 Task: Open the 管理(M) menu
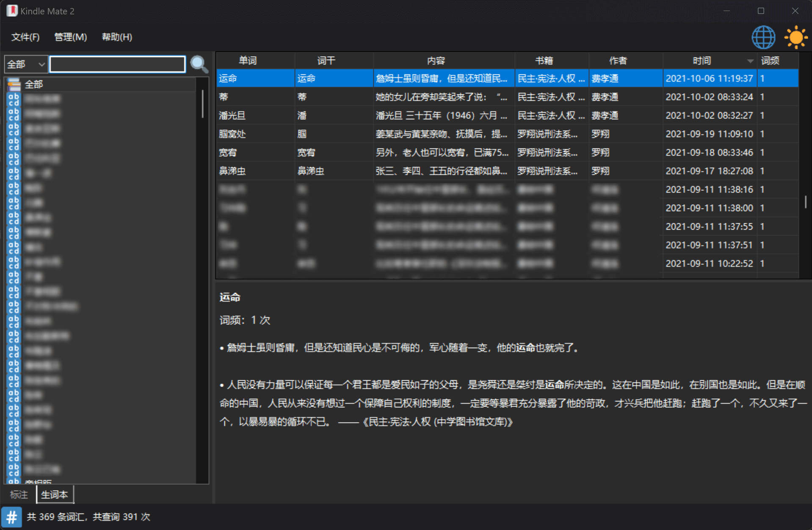point(70,37)
